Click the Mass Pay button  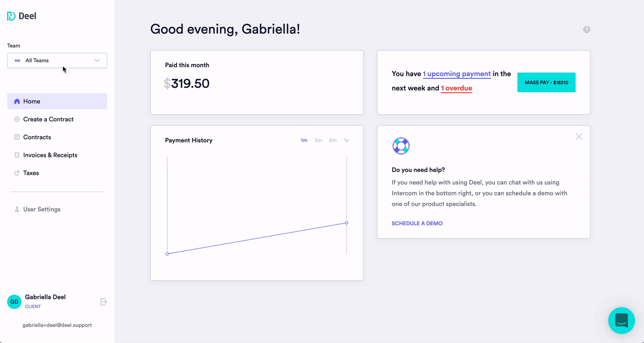546,82
